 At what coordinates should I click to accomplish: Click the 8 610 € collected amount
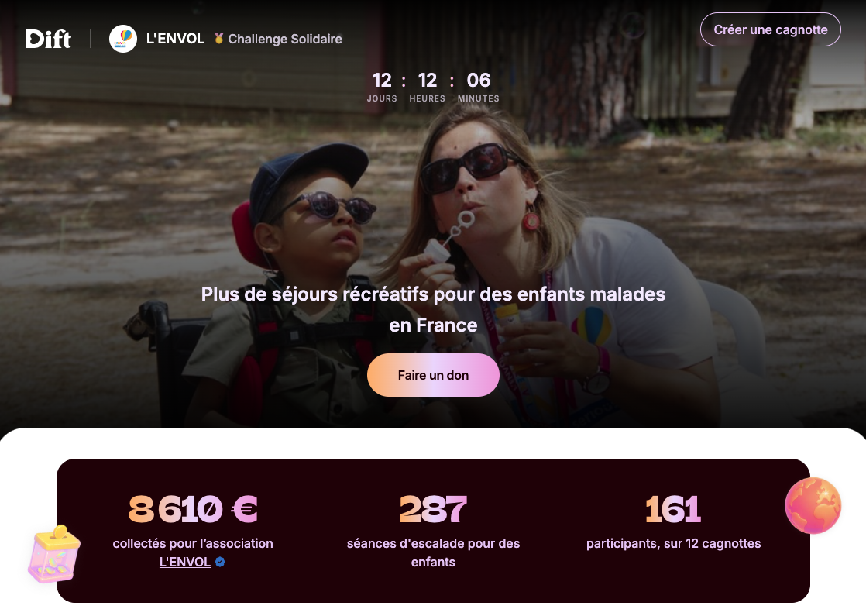click(193, 509)
